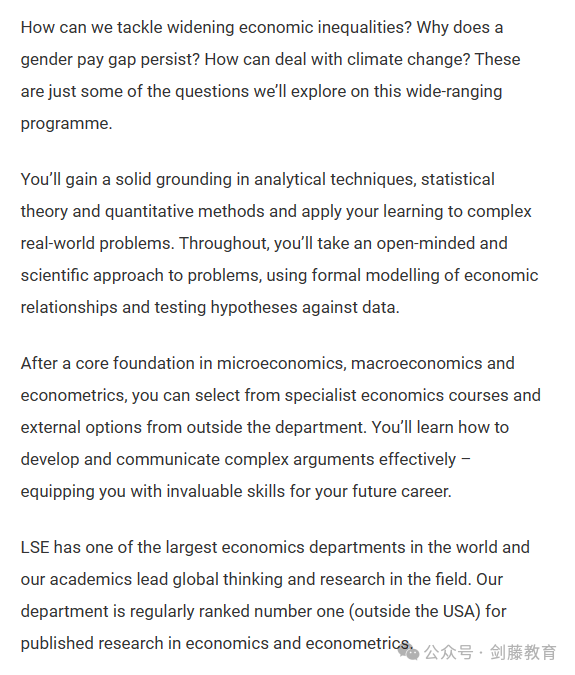Click the word 'microeconomics,'
Screen dimensions: 575x675
click(281, 364)
